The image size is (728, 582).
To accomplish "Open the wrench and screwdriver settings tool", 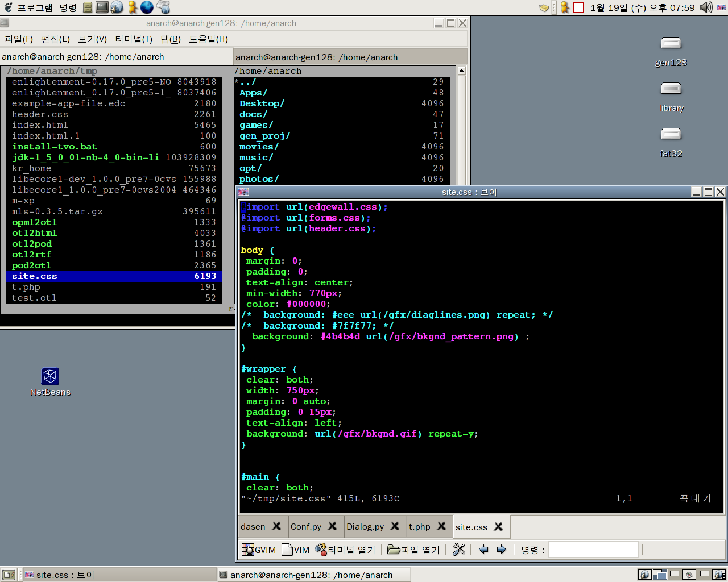I will (x=459, y=550).
